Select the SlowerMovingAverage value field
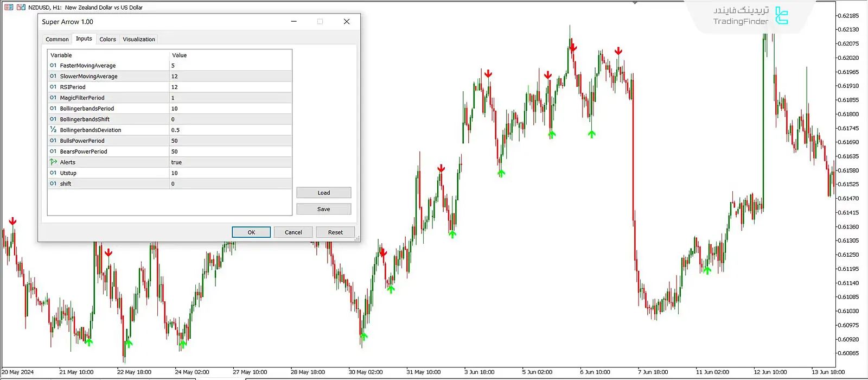 (x=230, y=77)
